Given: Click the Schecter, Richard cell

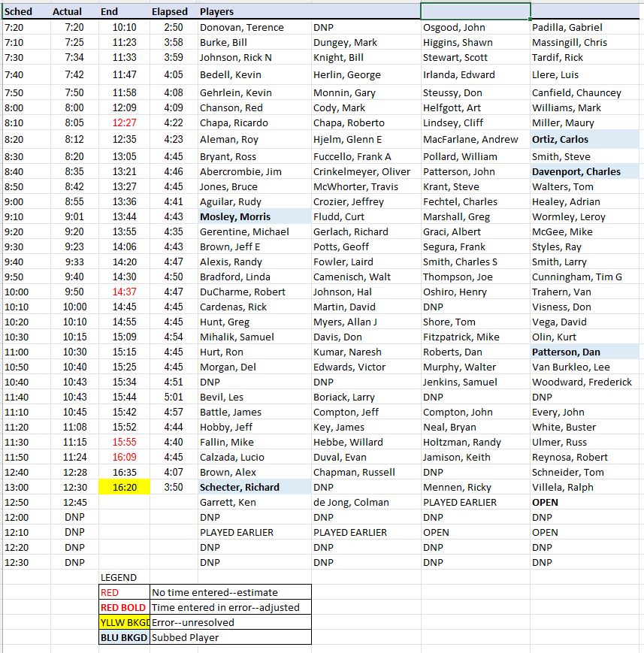Looking at the screenshot, I should [255, 487].
